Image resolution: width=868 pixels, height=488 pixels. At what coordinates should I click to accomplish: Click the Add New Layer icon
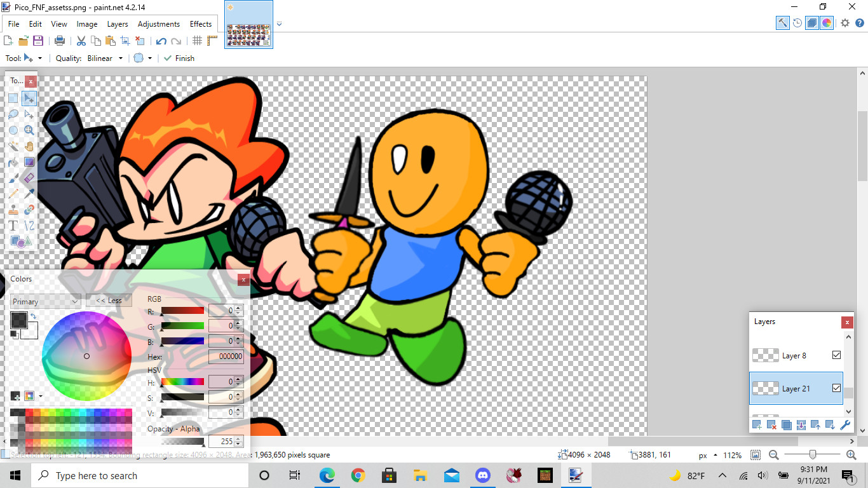pos(757,425)
